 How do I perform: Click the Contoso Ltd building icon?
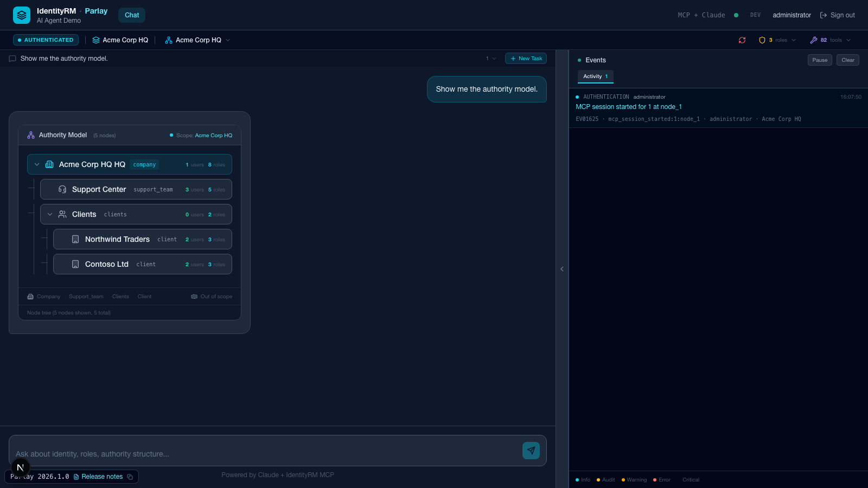click(x=75, y=264)
